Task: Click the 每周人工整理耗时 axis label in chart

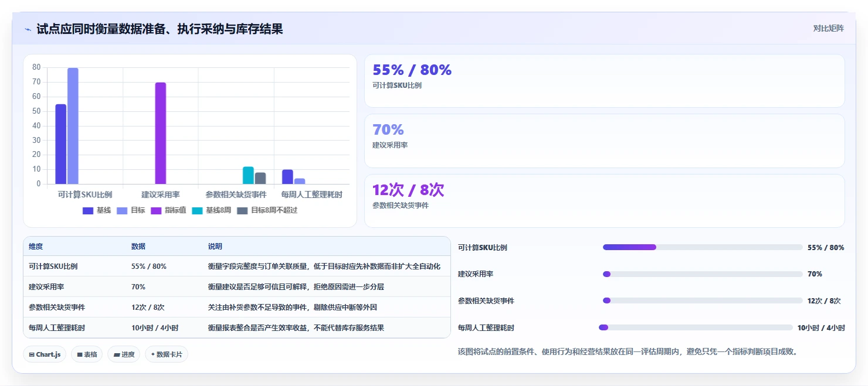Action: click(x=311, y=194)
